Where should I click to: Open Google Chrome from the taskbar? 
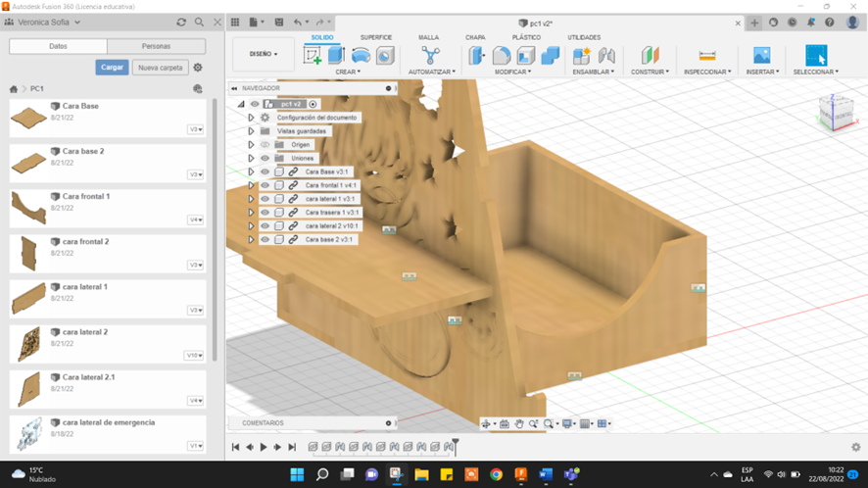[x=496, y=474]
